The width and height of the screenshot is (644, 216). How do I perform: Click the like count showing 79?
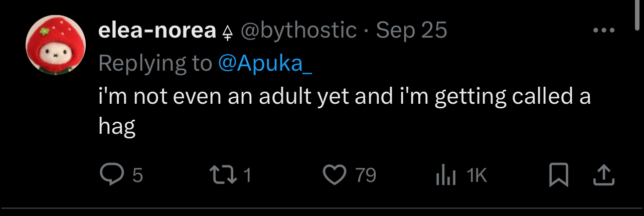click(x=366, y=175)
